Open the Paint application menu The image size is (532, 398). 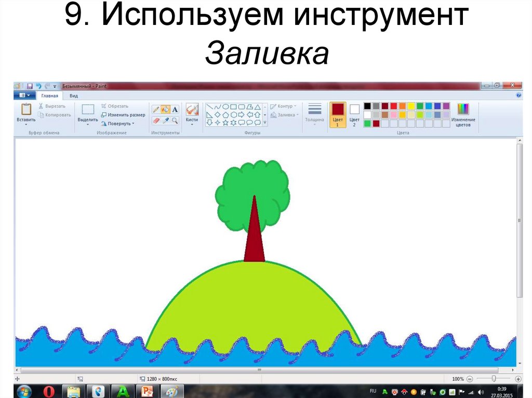tap(24, 95)
